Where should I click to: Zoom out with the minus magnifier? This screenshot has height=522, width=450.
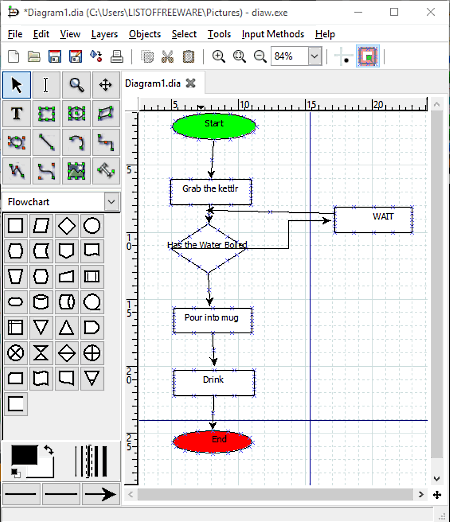(260, 56)
